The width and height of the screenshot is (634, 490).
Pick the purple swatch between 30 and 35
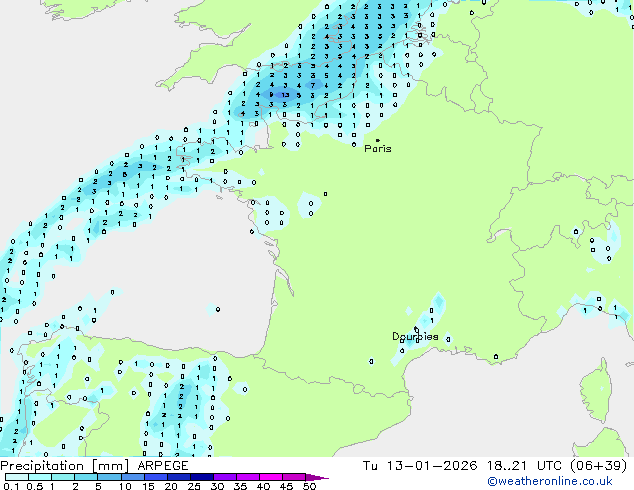coord(225,477)
